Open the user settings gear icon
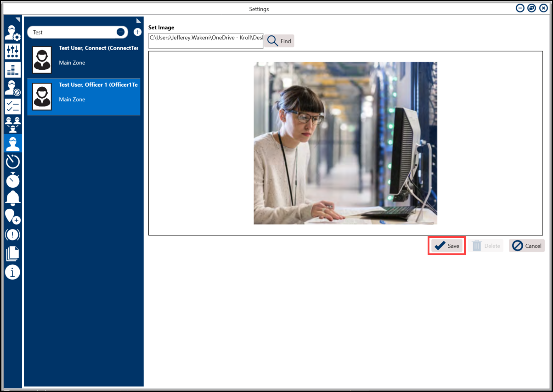 tap(12, 33)
